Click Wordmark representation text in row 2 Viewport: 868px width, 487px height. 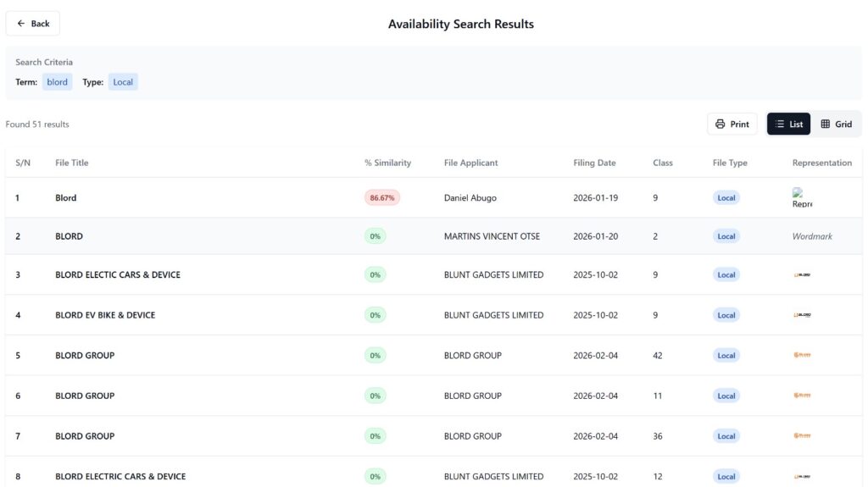tap(812, 236)
